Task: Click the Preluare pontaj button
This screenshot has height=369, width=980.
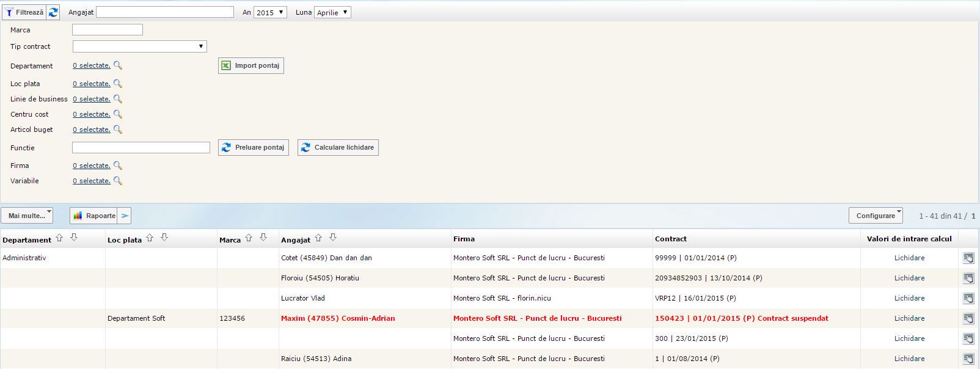Action: (x=253, y=147)
